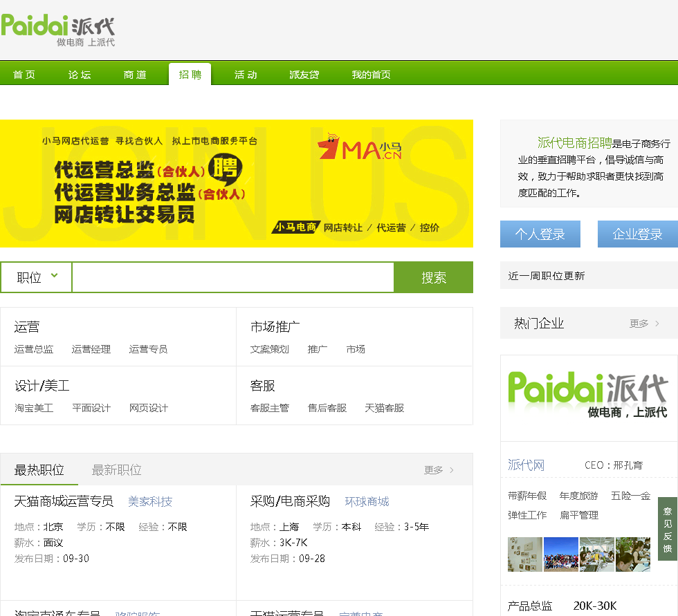Open the 派友贷 navigation item
678x616 pixels.
[x=304, y=75]
